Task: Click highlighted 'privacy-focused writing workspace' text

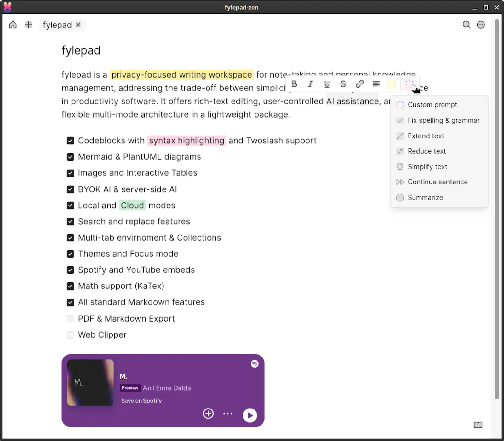Action: (182, 75)
